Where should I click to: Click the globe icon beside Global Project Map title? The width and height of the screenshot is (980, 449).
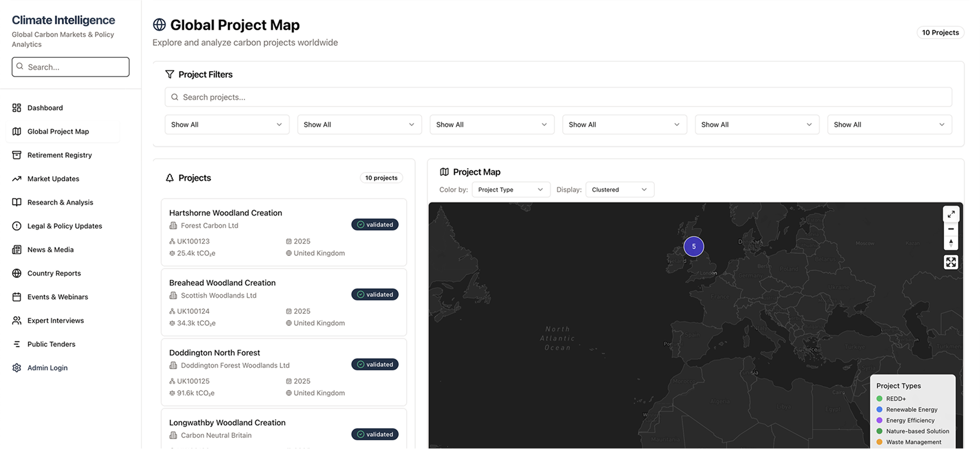(159, 25)
